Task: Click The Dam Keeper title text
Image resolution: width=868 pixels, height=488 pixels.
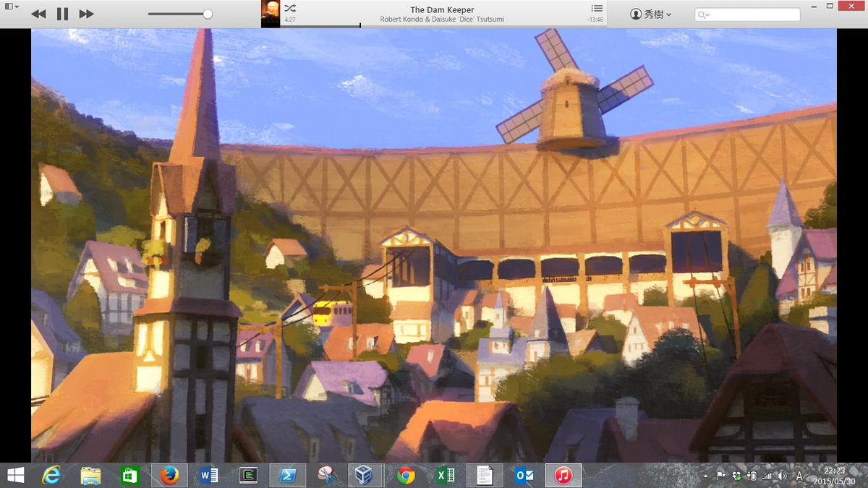Action: point(442,9)
